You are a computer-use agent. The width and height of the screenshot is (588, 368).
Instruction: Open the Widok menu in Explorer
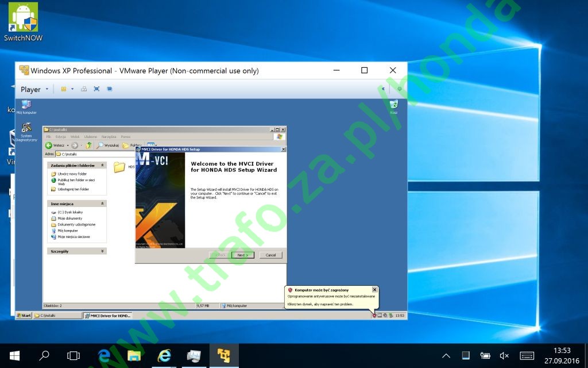click(x=75, y=137)
